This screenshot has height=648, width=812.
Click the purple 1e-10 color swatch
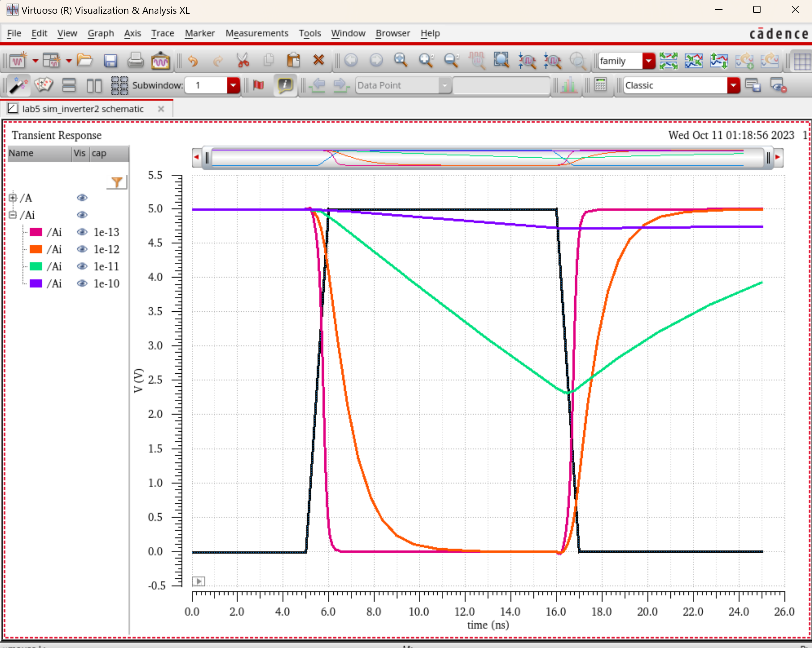(36, 283)
